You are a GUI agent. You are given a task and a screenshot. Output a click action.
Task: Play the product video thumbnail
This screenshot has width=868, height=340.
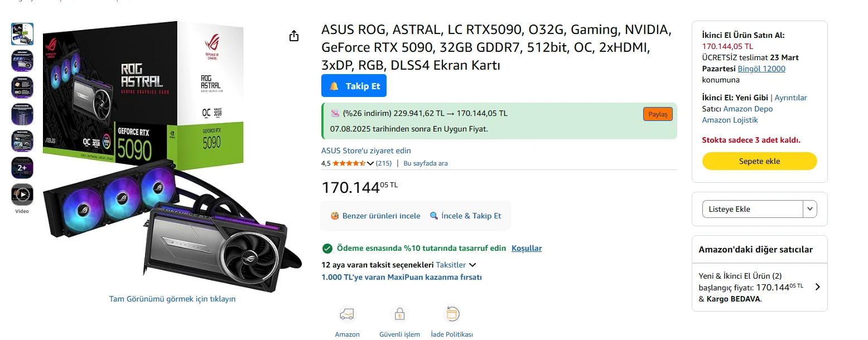pos(22,195)
